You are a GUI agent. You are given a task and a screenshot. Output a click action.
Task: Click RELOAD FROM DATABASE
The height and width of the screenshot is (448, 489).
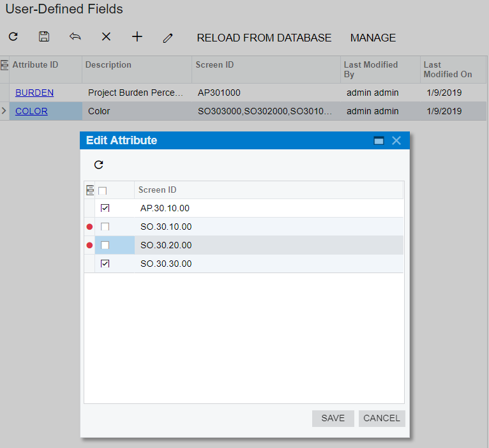[x=264, y=38]
